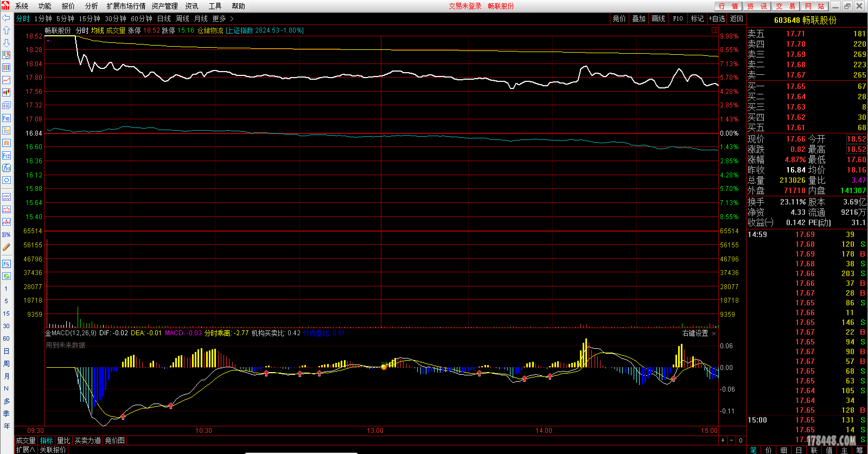868x454 pixels.
Task: Click the plus zoom button below chart
Action: pyautogui.click(x=723, y=440)
